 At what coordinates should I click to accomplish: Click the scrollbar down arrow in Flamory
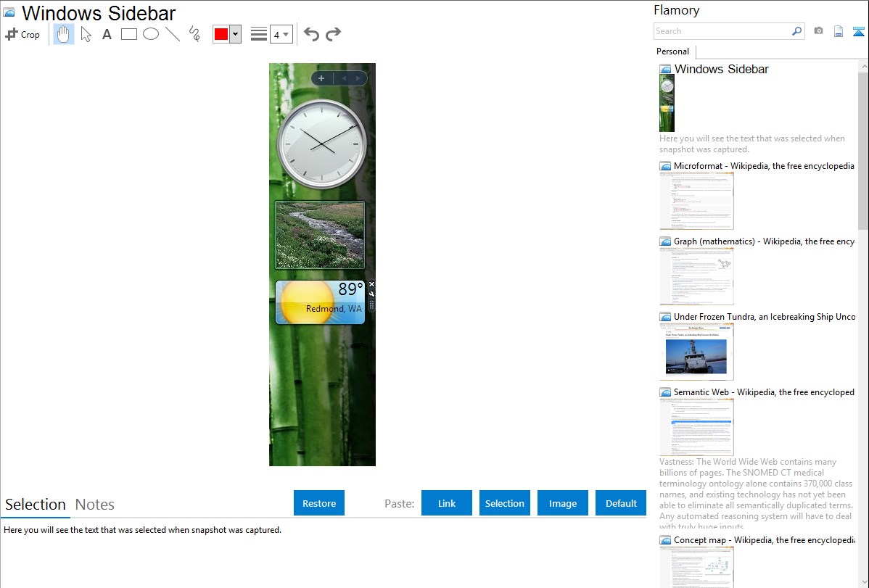(863, 582)
